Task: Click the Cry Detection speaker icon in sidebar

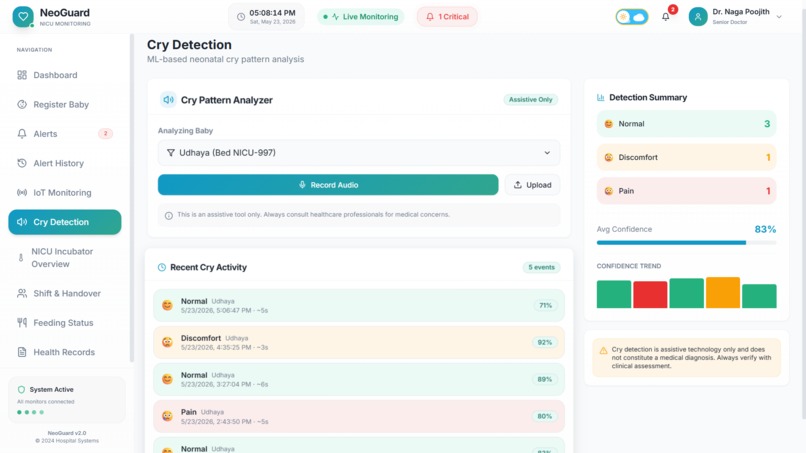Action: tap(22, 222)
